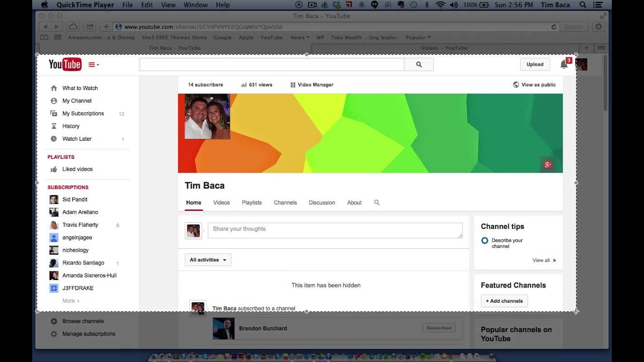Open the account avatar in header
This screenshot has height=362, width=644.
(582, 64)
